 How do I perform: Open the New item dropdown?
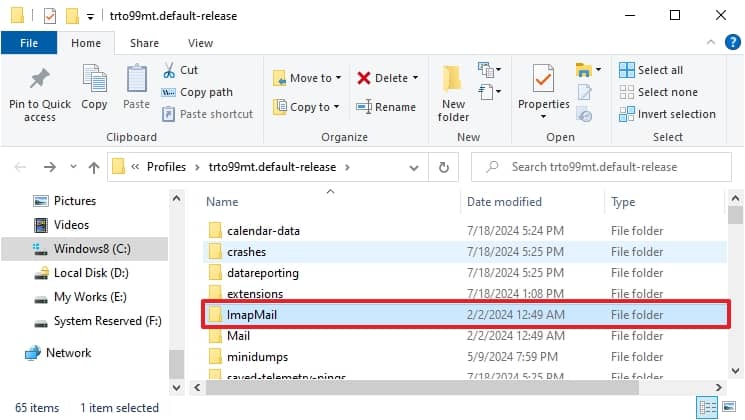[489, 70]
